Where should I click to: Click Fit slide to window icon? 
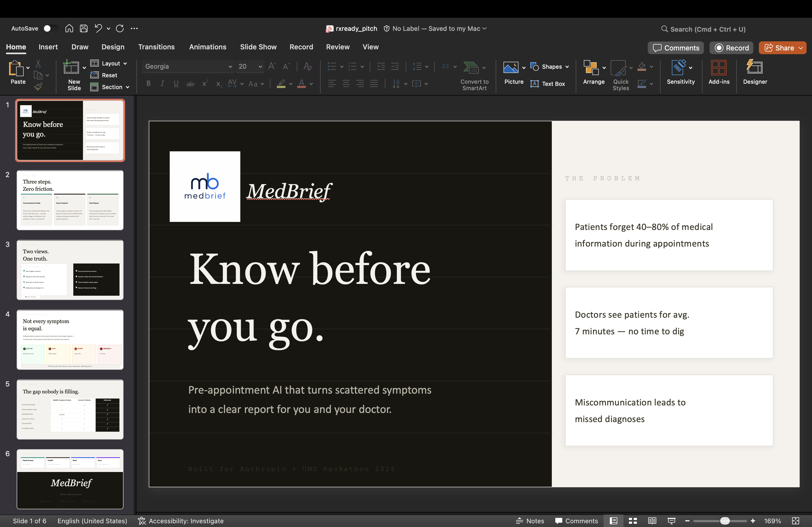[796, 521]
